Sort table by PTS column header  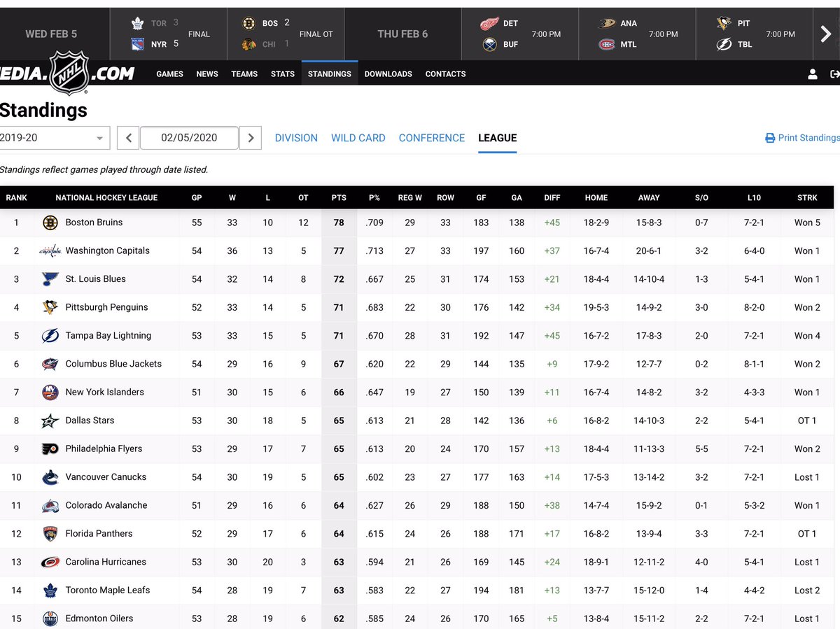339,198
